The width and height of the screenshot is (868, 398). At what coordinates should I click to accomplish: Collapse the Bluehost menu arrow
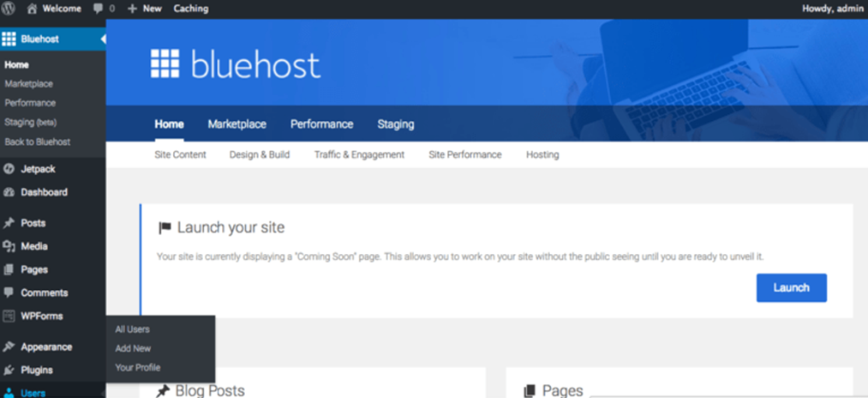point(103,39)
